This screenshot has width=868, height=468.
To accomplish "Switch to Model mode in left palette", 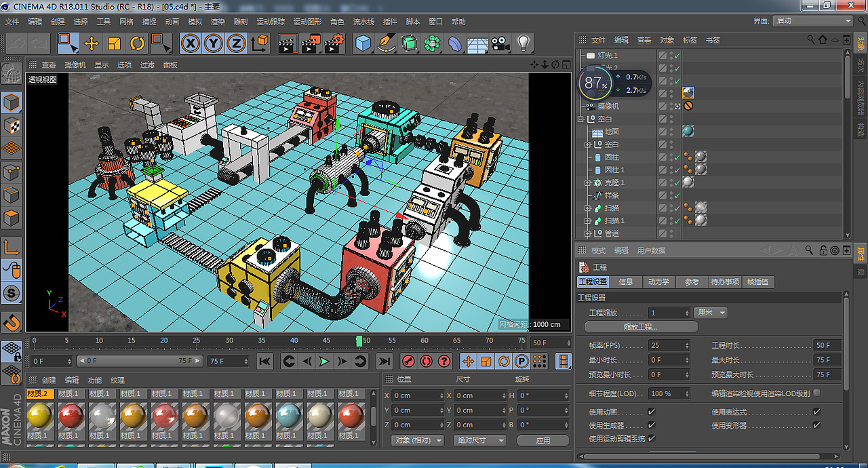I will pyautogui.click(x=12, y=102).
